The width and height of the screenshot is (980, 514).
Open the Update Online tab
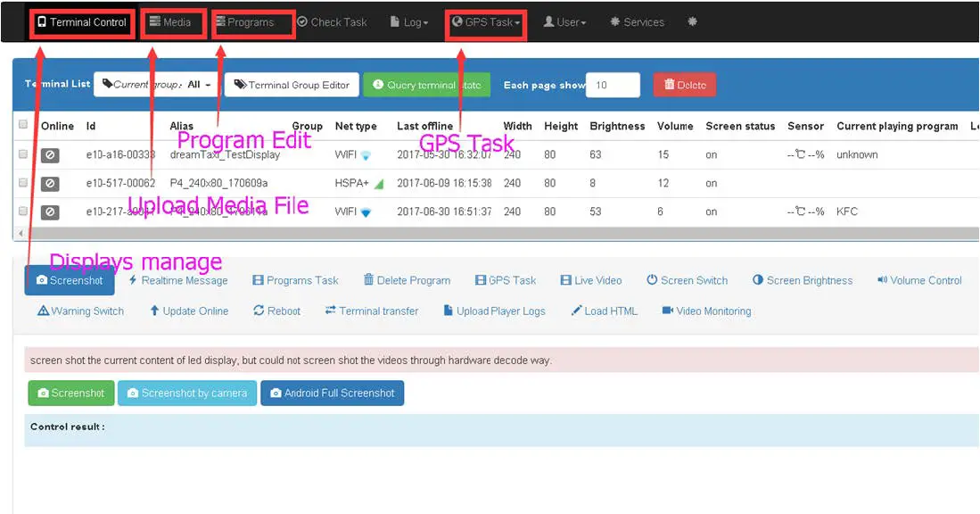[x=189, y=311]
